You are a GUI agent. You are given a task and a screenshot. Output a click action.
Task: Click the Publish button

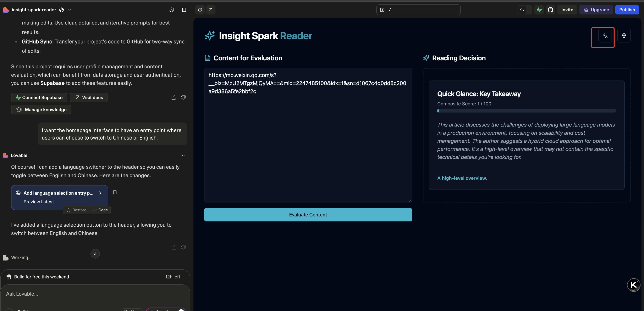pyautogui.click(x=627, y=10)
